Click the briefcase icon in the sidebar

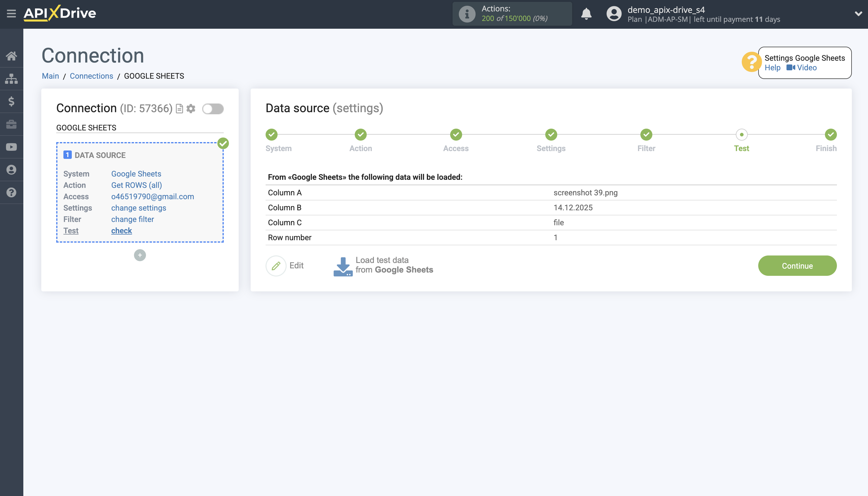point(11,124)
